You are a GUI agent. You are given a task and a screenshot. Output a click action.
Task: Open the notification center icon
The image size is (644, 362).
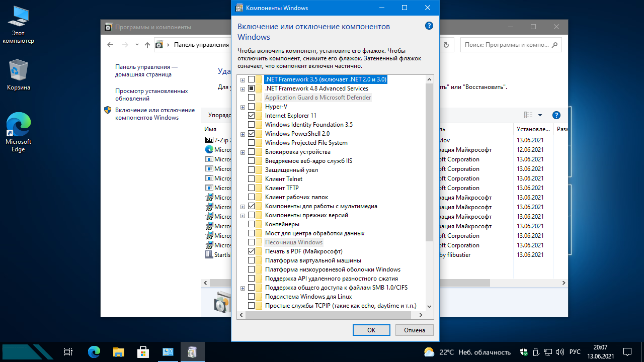(627, 351)
